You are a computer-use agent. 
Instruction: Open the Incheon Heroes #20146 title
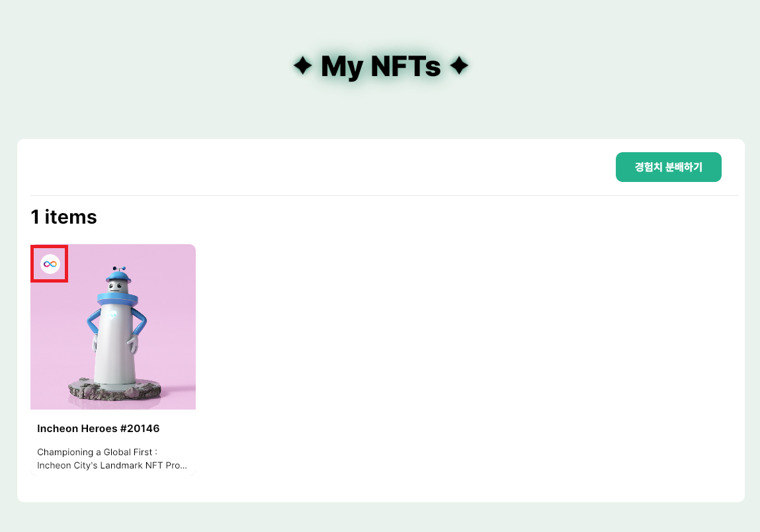click(98, 429)
